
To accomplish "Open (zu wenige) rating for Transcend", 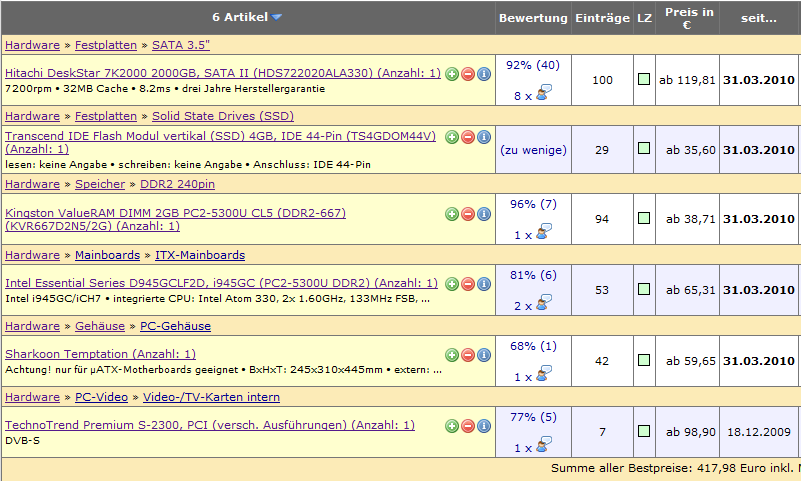I will pyautogui.click(x=533, y=150).
